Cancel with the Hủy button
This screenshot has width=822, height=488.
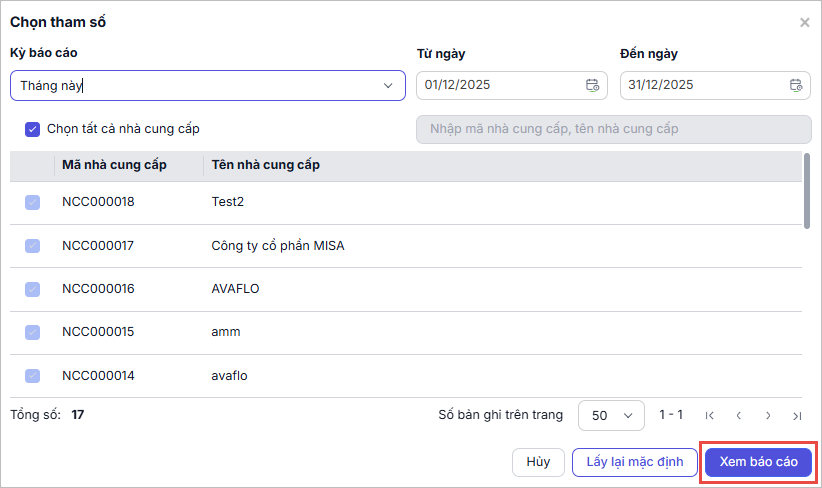click(x=538, y=462)
